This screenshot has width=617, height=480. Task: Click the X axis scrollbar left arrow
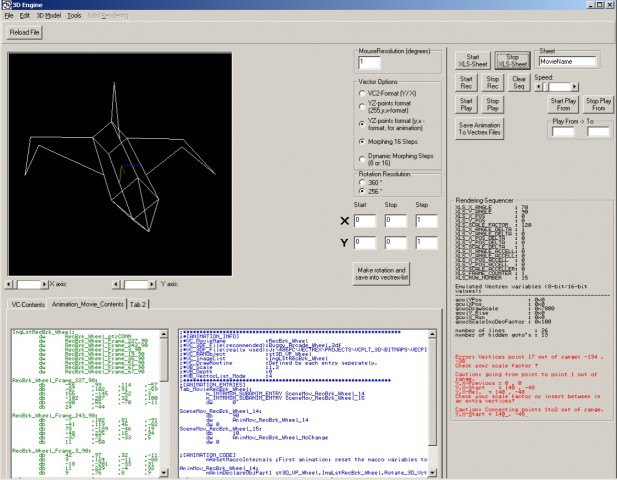pos(9,284)
